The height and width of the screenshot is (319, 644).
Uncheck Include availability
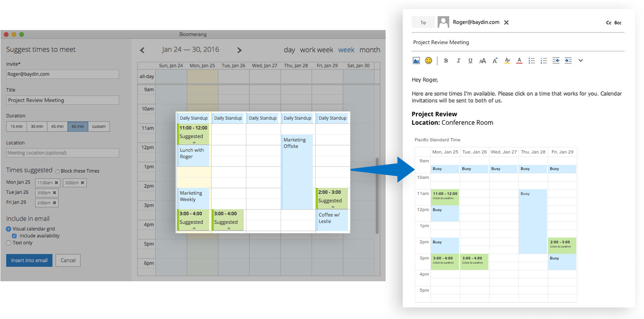pos(14,235)
